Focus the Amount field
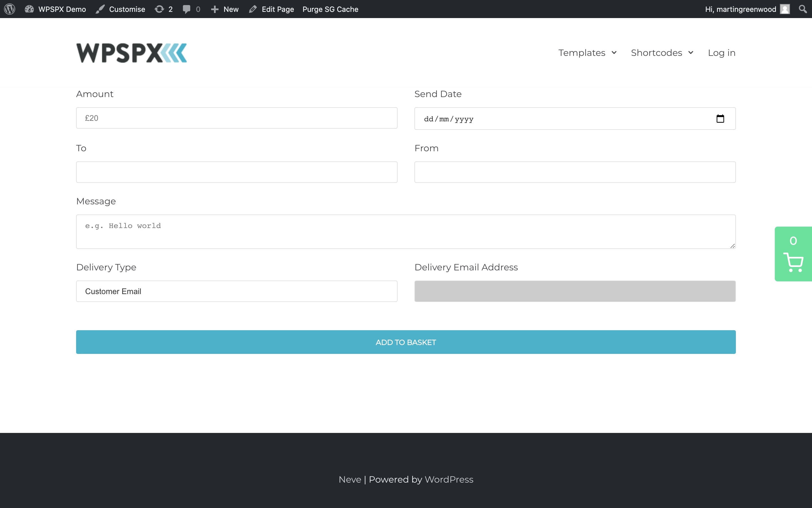This screenshot has height=508, width=812. 237,118
